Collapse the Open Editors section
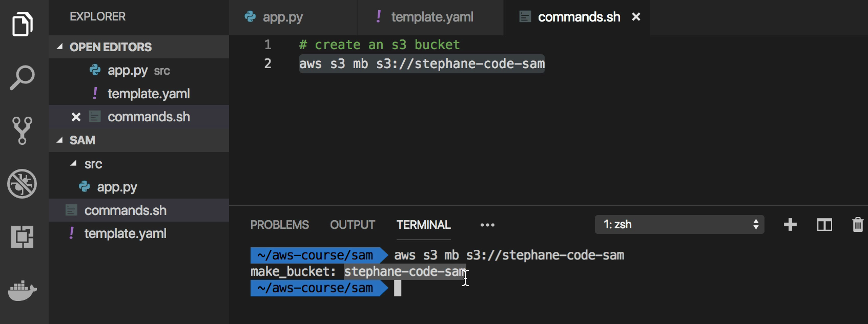 click(59, 47)
